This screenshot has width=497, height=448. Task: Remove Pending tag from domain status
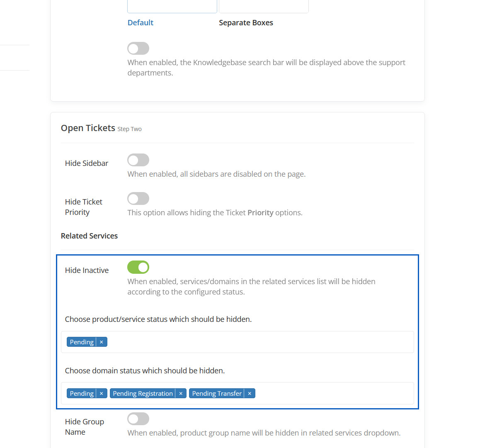[102, 394]
